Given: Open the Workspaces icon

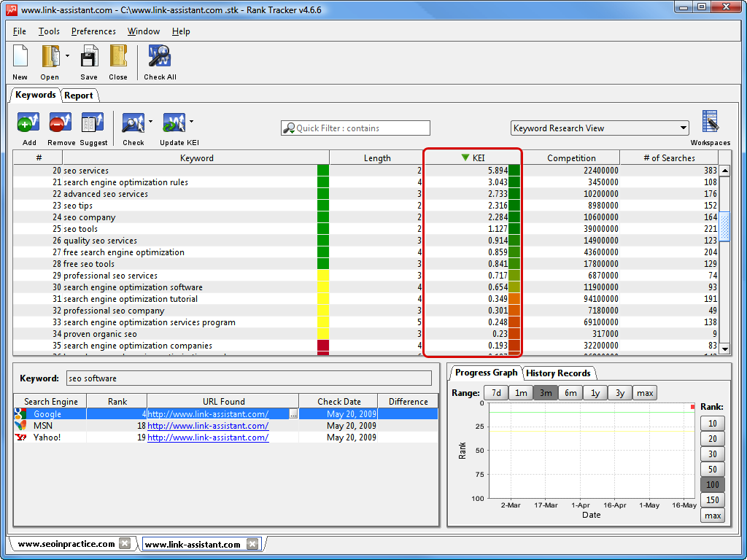Looking at the screenshot, I should point(711,122).
